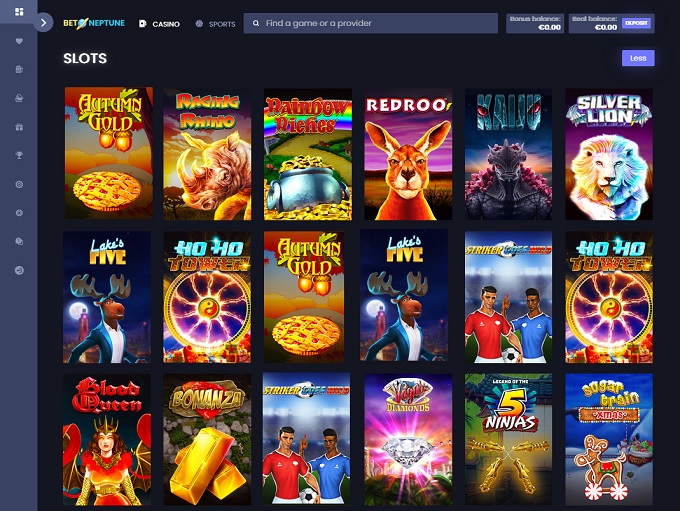Switch to the Sports tab

pyautogui.click(x=216, y=23)
